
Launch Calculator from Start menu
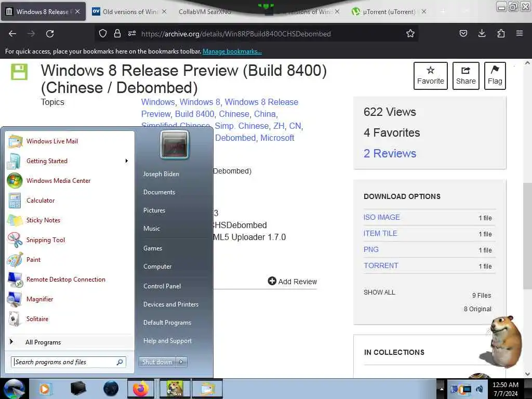coord(41,200)
